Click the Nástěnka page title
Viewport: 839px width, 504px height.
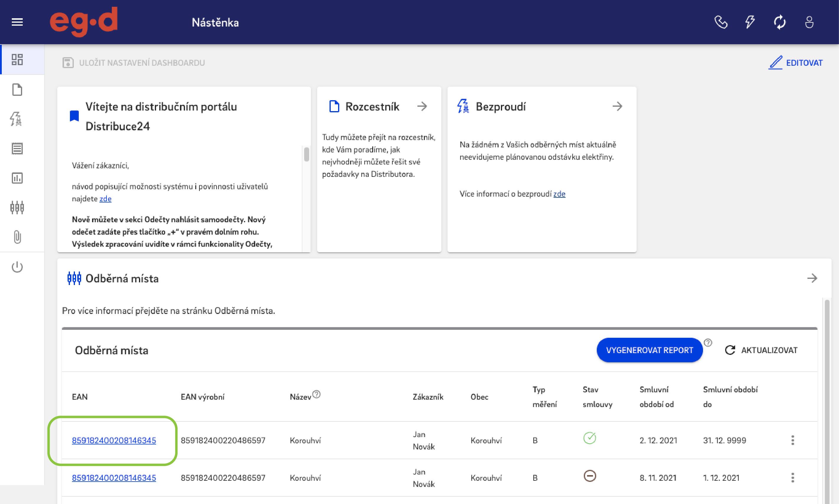(215, 22)
